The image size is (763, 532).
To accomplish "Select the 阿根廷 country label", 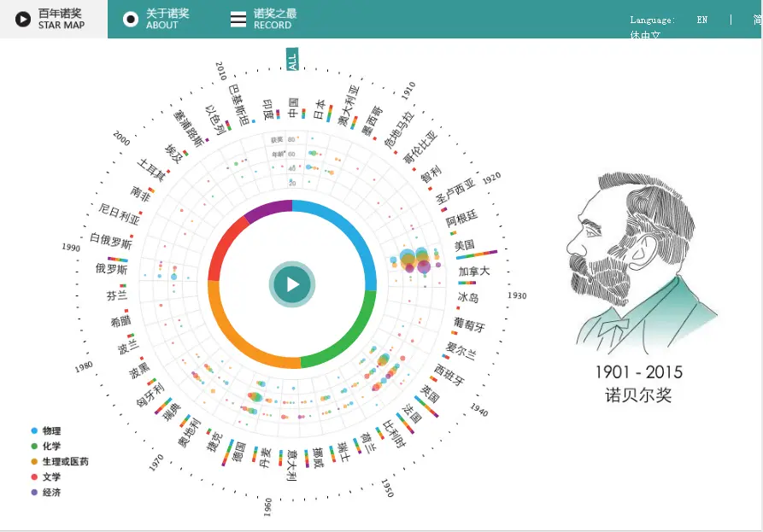I will pyautogui.click(x=461, y=218).
